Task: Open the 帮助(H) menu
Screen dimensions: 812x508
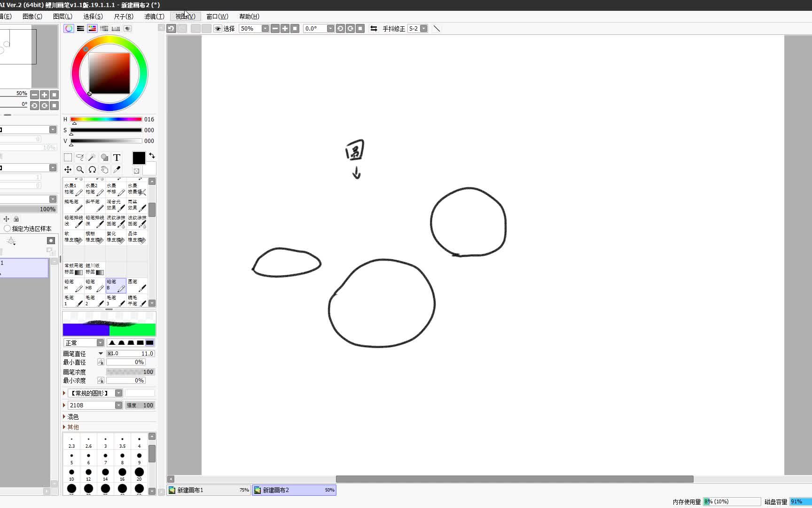Action: 249,16
